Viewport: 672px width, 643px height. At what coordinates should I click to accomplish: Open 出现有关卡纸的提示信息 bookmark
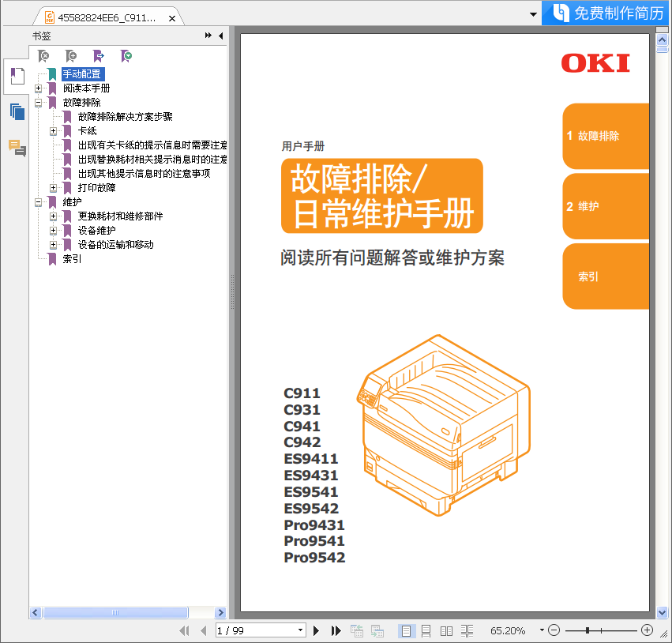point(152,145)
